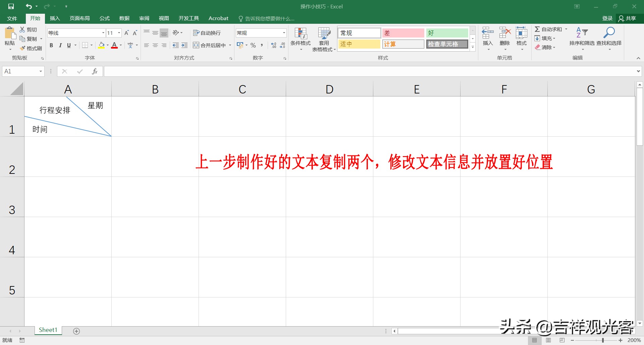Open the Acrobat ribbon tab
Viewport: 644px width, 345px height.
tap(218, 18)
